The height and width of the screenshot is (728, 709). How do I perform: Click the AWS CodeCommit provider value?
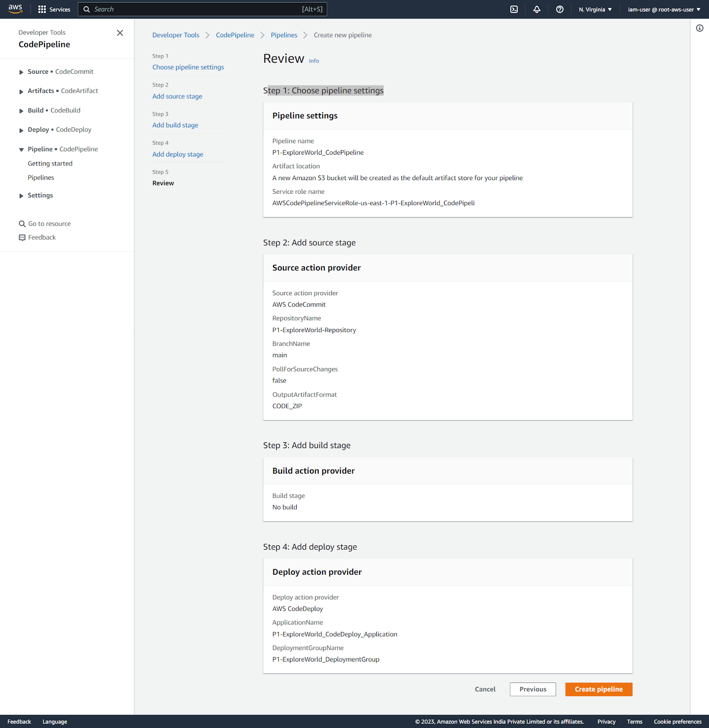click(299, 305)
